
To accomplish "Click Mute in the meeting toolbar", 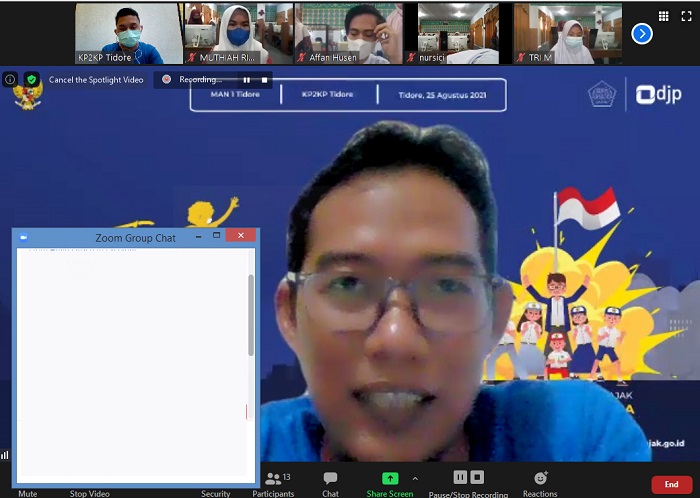I will click(x=27, y=493).
